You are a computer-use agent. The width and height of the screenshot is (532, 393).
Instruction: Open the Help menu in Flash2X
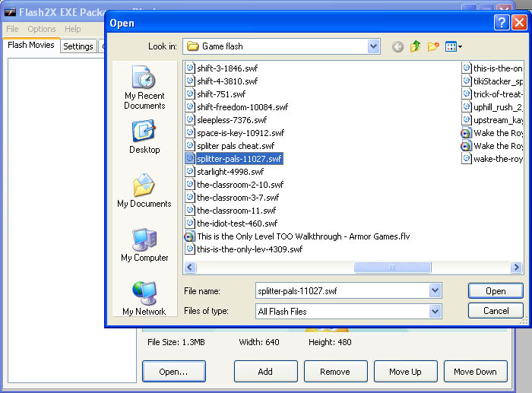pyautogui.click(x=73, y=29)
